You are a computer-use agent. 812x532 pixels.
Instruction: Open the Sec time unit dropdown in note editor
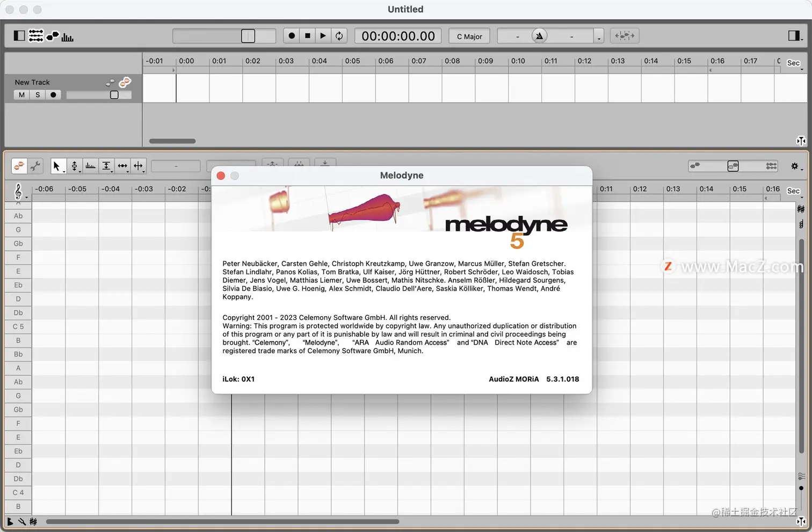tap(795, 192)
